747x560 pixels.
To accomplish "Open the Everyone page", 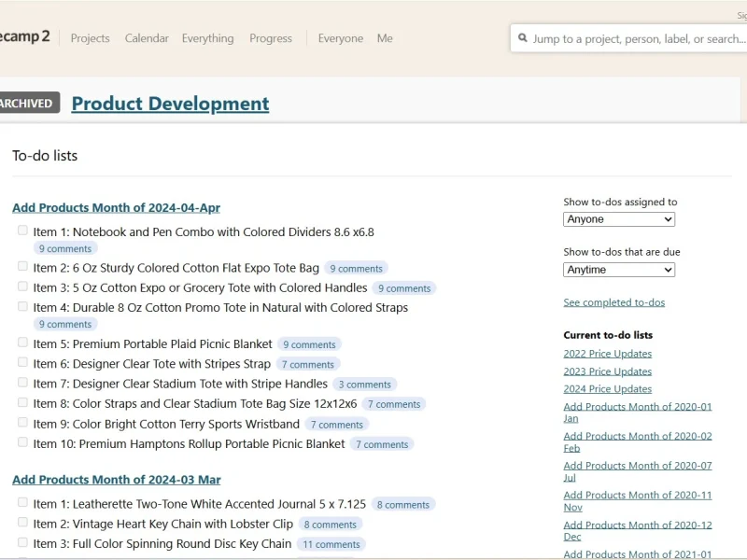I will 341,38.
